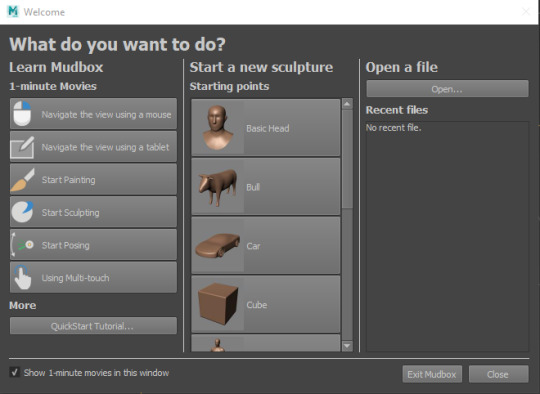This screenshot has width=540, height=394.
Task: Select the Car model thumbnail
Action: (x=218, y=246)
